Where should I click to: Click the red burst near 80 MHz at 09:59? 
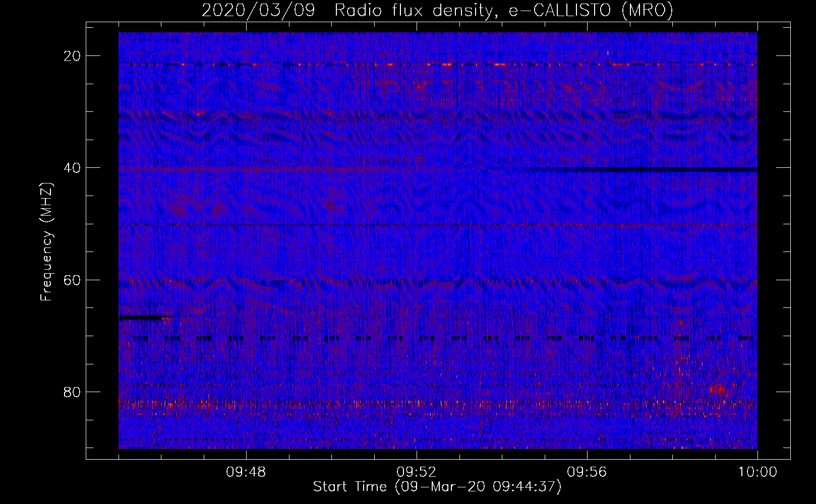coord(717,389)
